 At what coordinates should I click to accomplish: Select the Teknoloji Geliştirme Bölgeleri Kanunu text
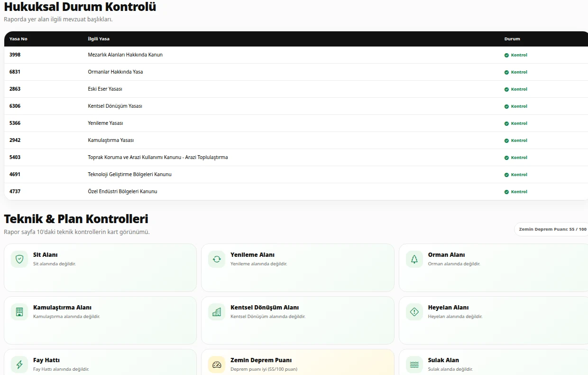(x=130, y=174)
